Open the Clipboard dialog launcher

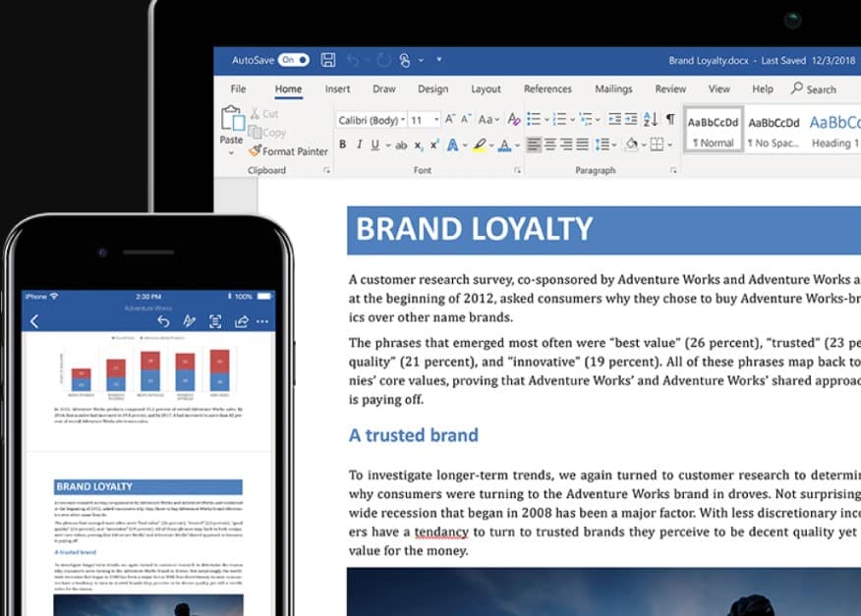pos(326,171)
